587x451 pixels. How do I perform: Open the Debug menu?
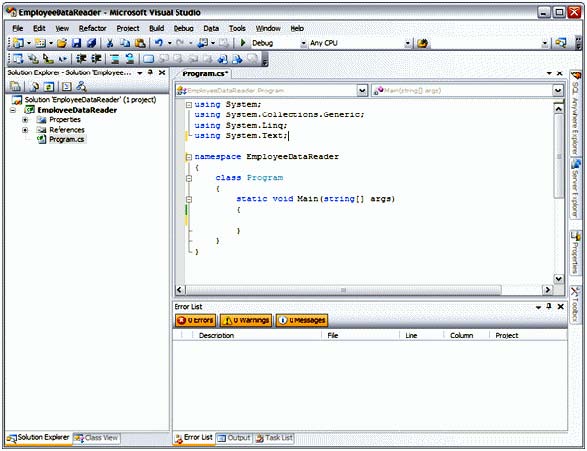(183, 28)
